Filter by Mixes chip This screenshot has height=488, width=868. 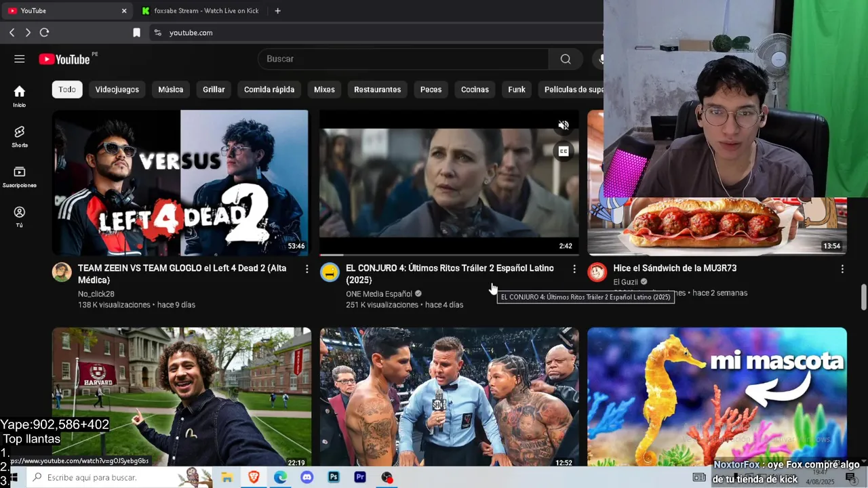(324, 89)
